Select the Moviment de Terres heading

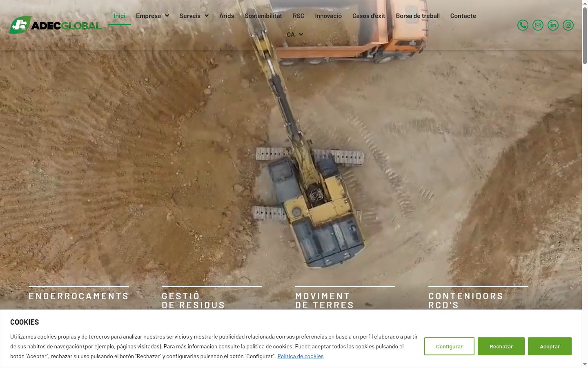click(325, 301)
